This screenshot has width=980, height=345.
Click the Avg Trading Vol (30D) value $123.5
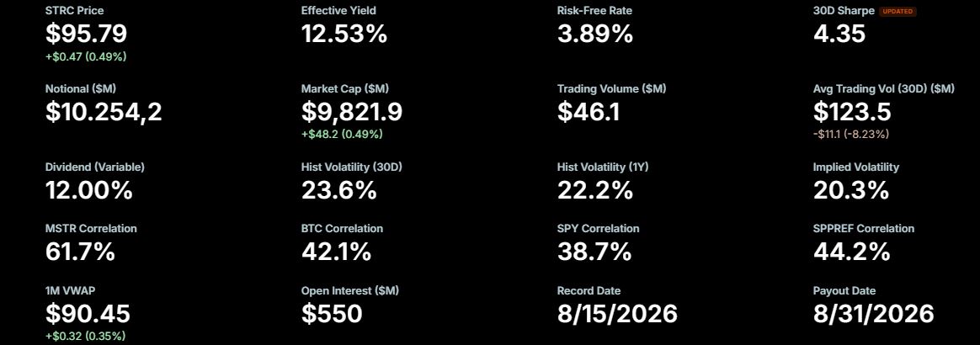point(852,112)
